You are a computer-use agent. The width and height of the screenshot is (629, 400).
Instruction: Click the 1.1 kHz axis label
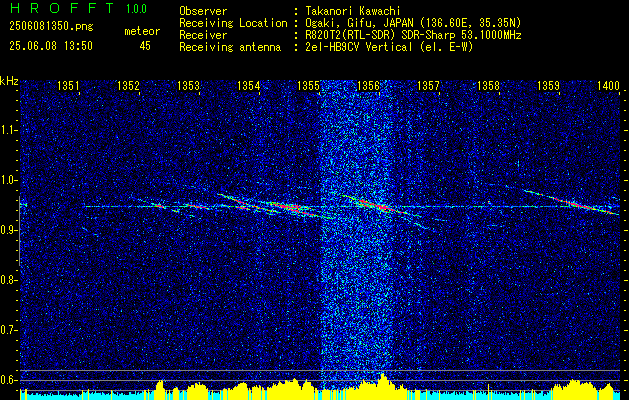tap(8, 130)
